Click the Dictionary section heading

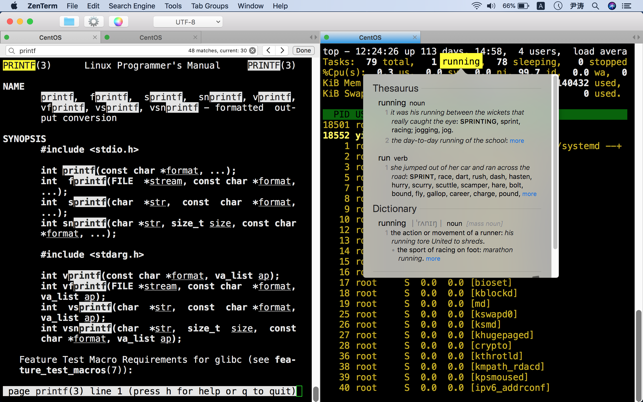coord(394,209)
